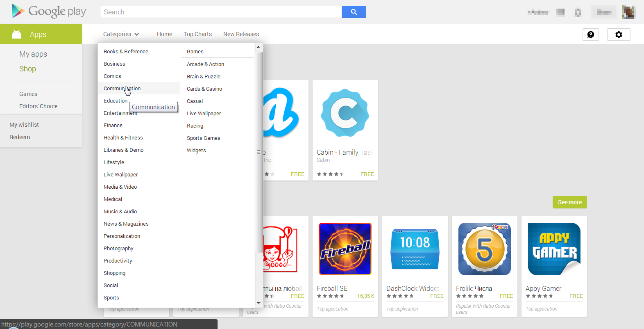Image resolution: width=644 pixels, height=329 pixels.
Task: Select the Games header in dropdown
Action: (x=195, y=51)
